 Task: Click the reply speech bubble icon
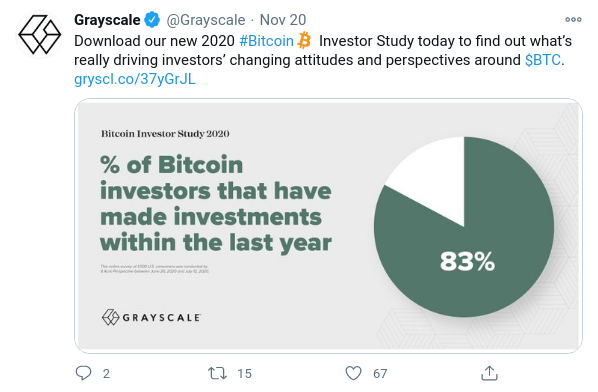[x=83, y=373]
